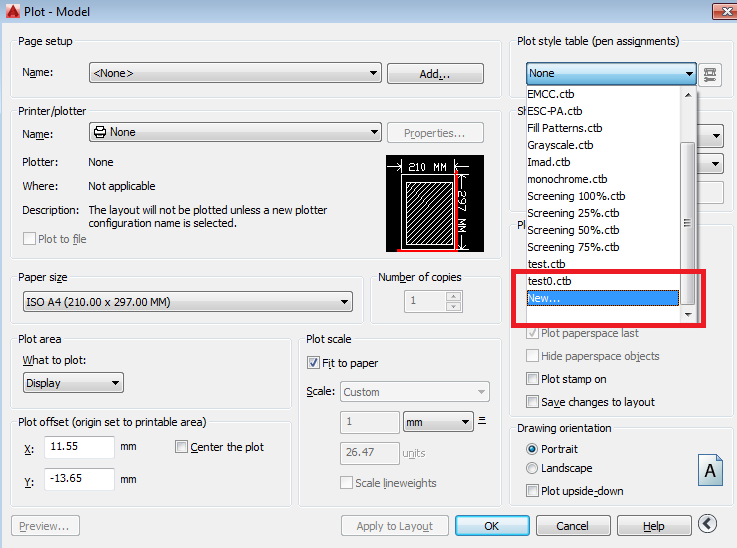The height and width of the screenshot is (548, 737).
Task: Click the Cancel button
Action: [x=573, y=525]
